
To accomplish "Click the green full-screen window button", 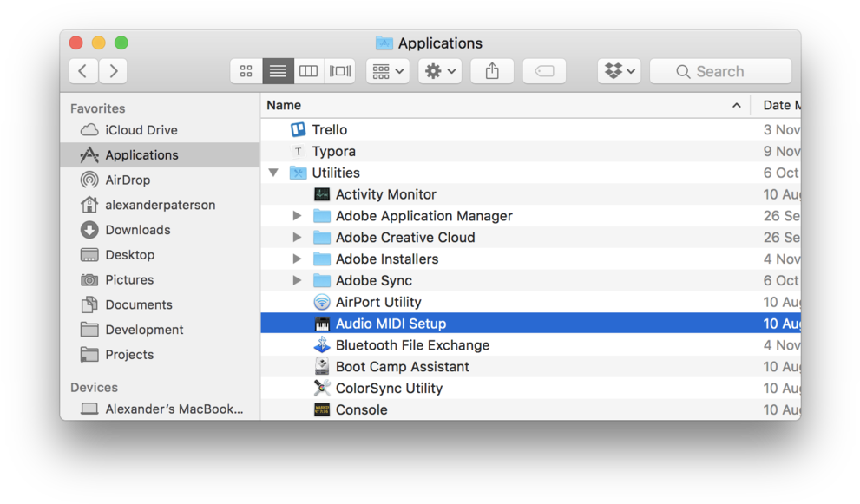I will click(x=121, y=43).
